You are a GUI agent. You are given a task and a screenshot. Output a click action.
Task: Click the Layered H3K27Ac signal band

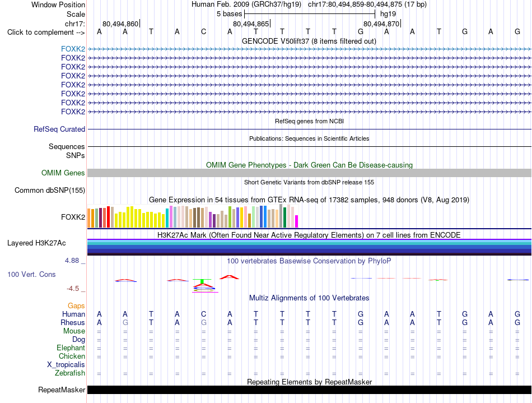click(309, 247)
